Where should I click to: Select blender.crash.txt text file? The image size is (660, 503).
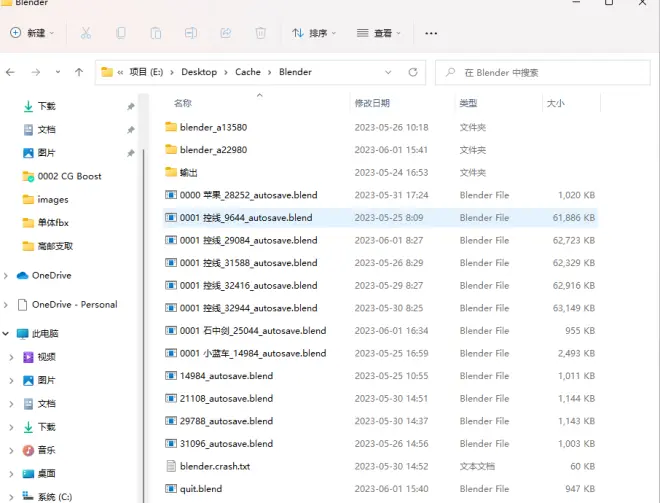[x=381, y=466]
